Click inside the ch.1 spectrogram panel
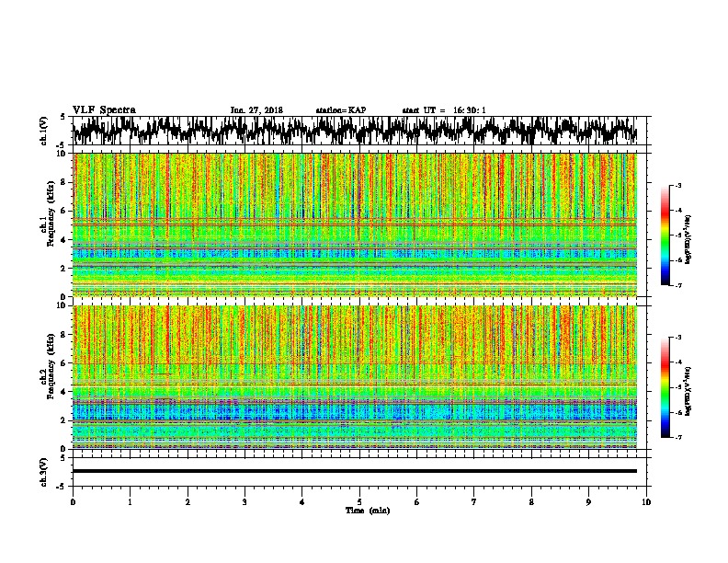 pyautogui.click(x=355, y=224)
